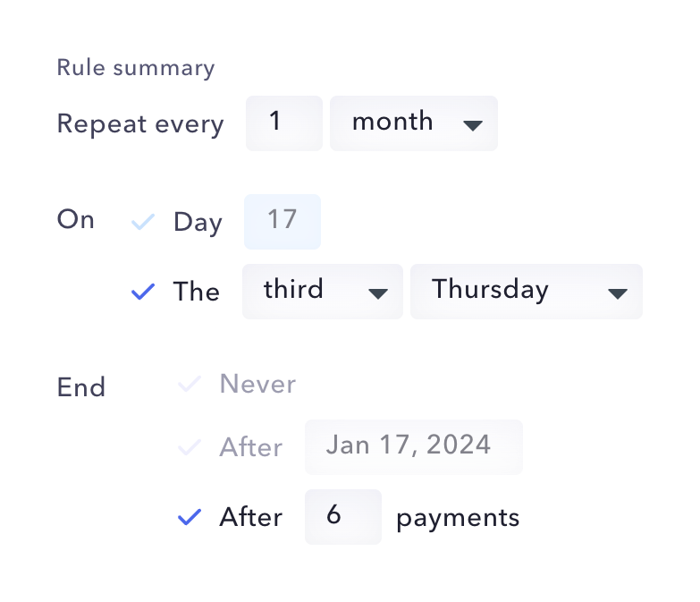Select the checkmark beside After payments
Viewport: 700px width, 602px height.
tap(190, 517)
